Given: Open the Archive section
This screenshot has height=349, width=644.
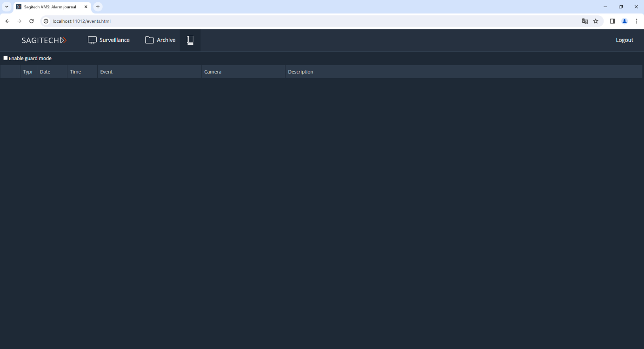Looking at the screenshot, I should coord(160,40).
